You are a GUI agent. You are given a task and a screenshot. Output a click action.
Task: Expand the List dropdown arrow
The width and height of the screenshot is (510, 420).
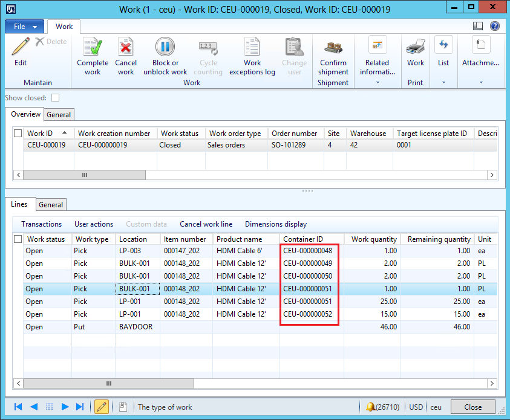pos(443,82)
